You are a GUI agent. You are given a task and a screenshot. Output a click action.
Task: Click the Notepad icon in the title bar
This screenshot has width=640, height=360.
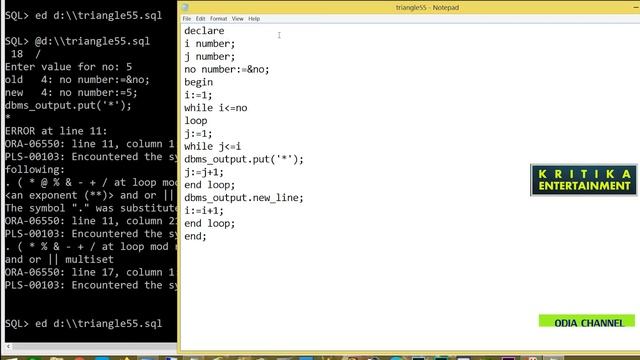(x=185, y=7)
